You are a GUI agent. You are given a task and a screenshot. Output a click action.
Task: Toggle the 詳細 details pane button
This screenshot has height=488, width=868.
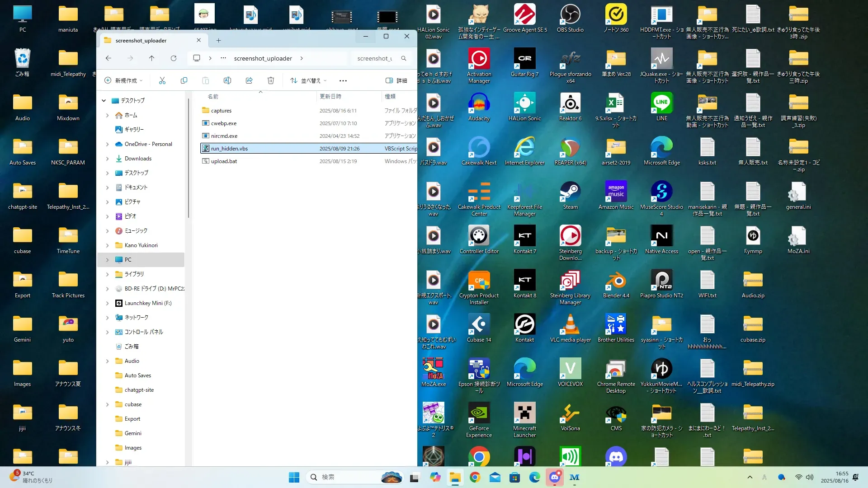[396, 80]
